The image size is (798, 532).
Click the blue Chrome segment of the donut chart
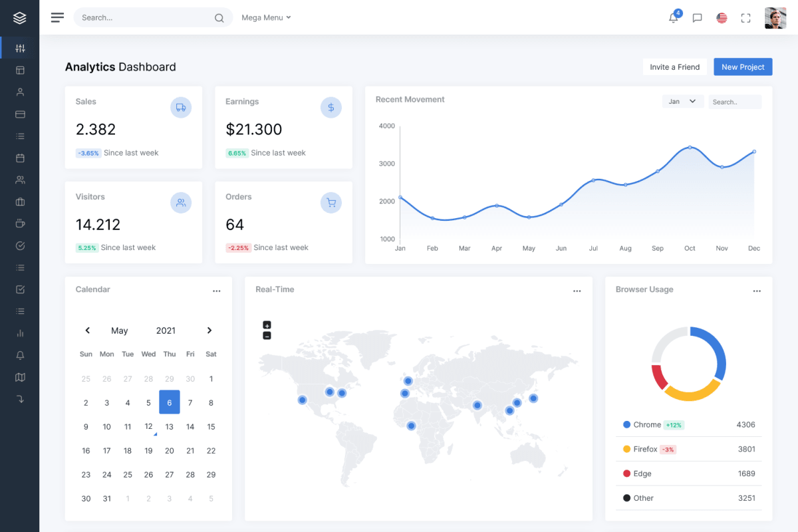(717, 350)
